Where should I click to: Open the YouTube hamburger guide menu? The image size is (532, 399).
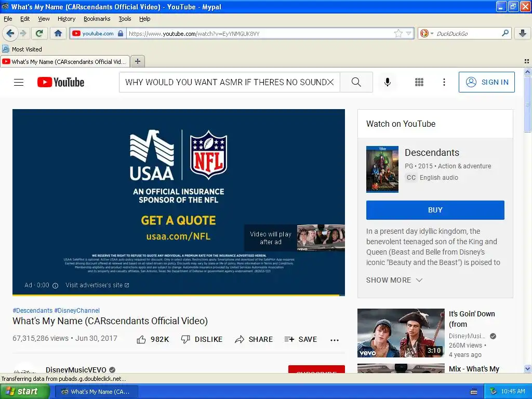(x=19, y=82)
